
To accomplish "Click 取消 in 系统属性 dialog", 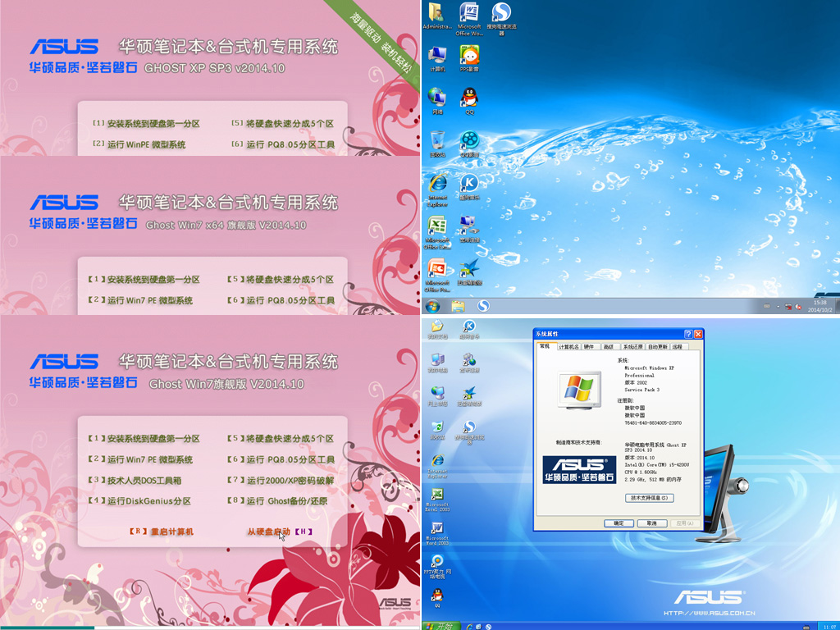I will [652, 523].
